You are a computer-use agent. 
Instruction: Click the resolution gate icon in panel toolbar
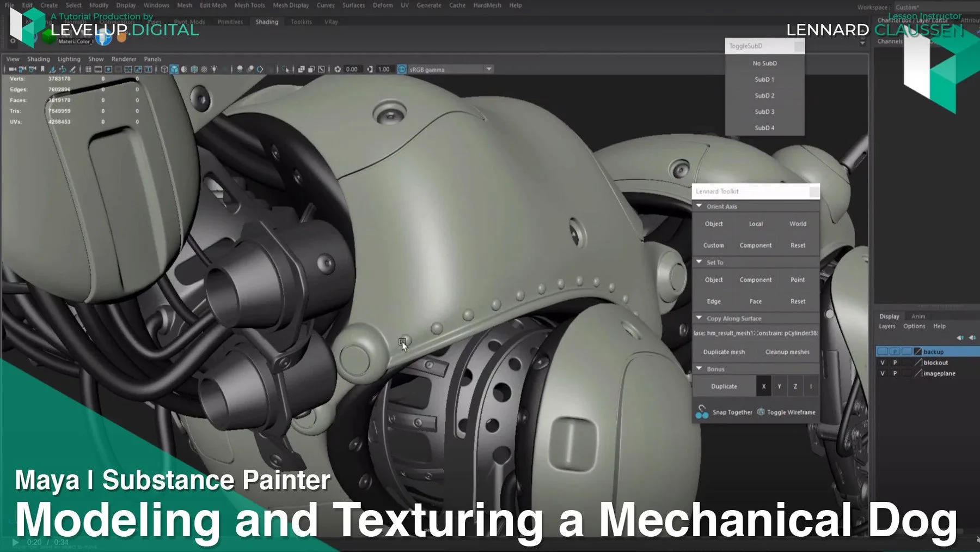108,69
